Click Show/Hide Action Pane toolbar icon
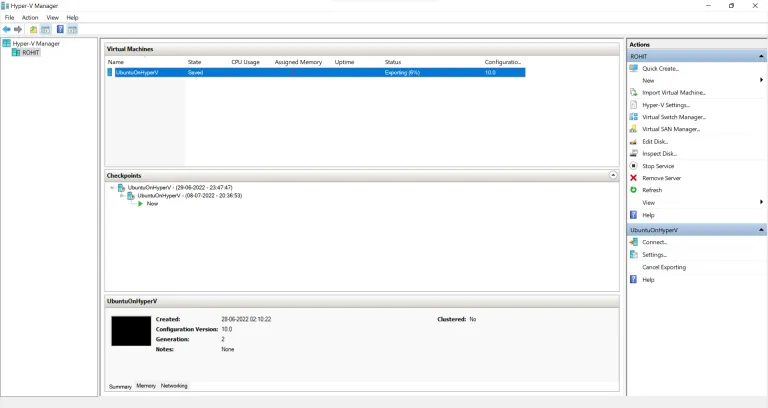768x408 pixels. coord(72,29)
